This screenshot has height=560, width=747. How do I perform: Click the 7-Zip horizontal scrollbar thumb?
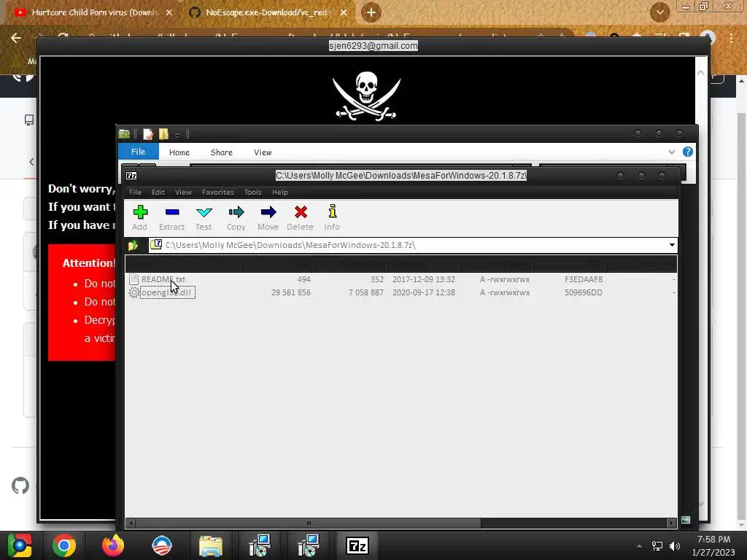[x=309, y=523]
